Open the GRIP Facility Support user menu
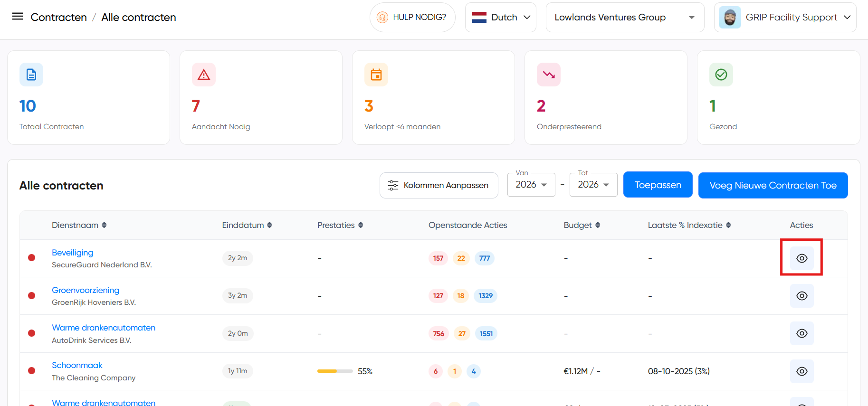 pyautogui.click(x=785, y=18)
